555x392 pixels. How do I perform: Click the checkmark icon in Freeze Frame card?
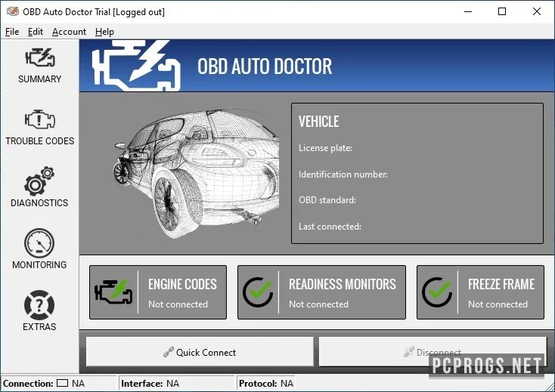(437, 292)
